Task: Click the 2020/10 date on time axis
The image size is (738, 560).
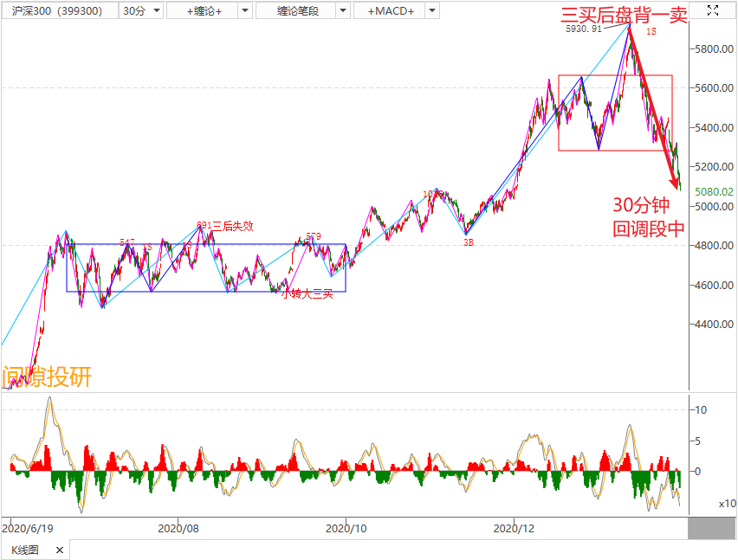Action: pos(346,527)
